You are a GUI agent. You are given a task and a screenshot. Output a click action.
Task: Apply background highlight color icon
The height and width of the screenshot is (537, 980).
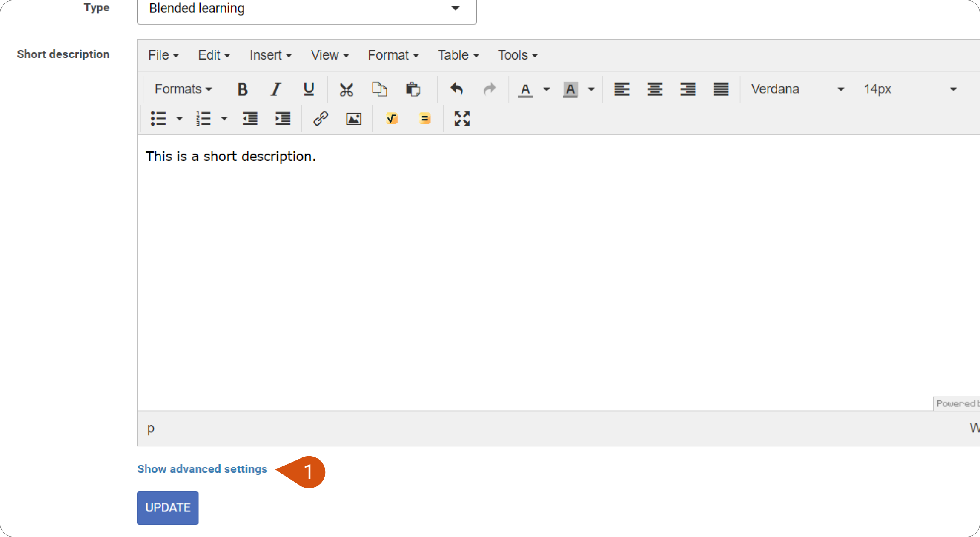coord(570,89)
